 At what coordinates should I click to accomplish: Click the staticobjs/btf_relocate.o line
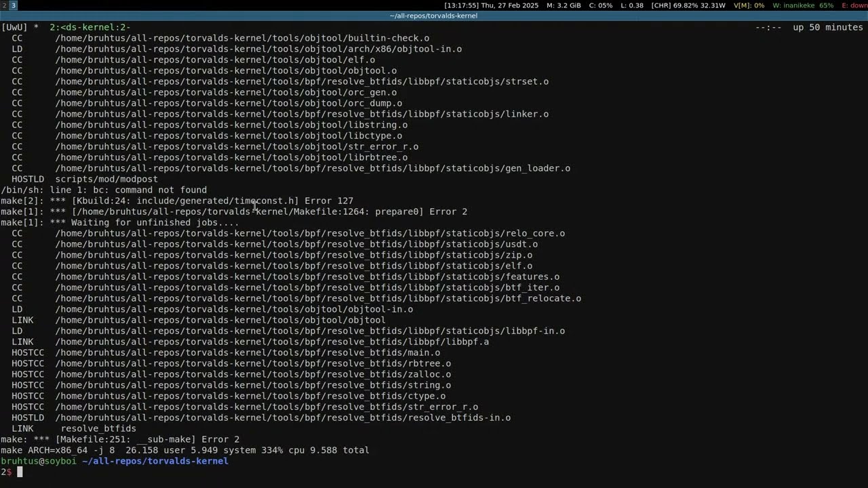(x=296, y=298)
